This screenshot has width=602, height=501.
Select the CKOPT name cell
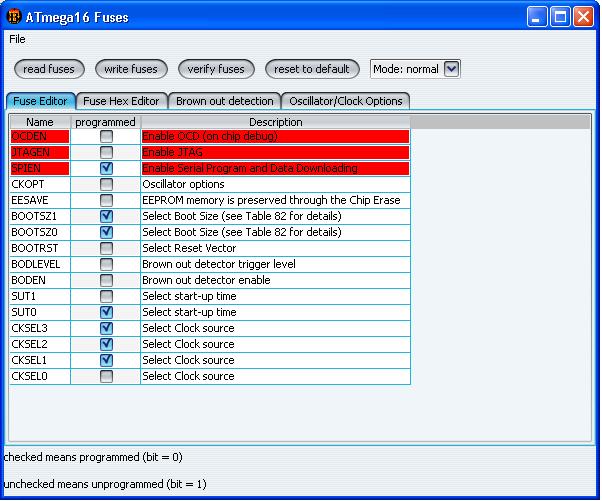(x=40, y=184)
